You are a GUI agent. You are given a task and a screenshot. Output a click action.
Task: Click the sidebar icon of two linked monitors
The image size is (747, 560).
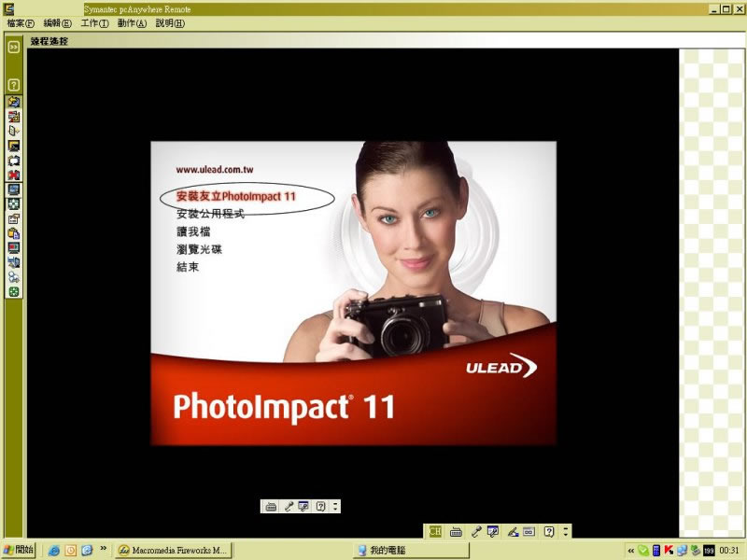pos(14,262)
